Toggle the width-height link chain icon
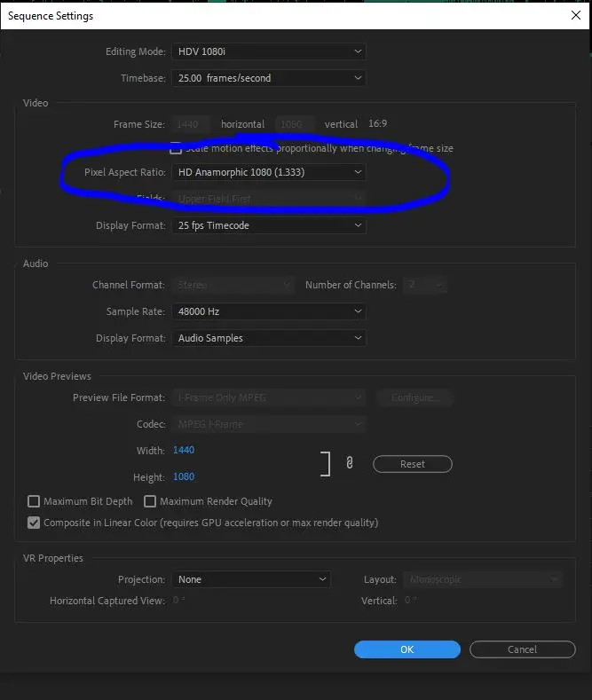 pos(350,463)
